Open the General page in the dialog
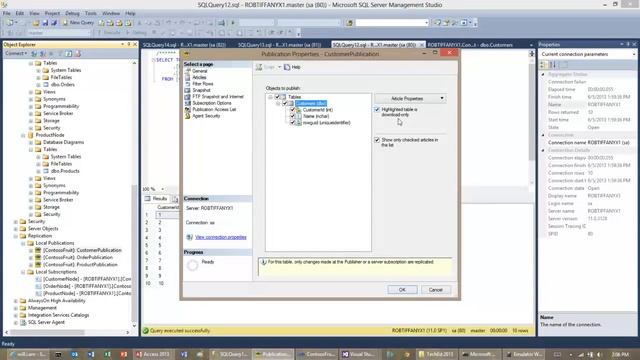Viewport: 640px width, 360px height. (200, 71)
